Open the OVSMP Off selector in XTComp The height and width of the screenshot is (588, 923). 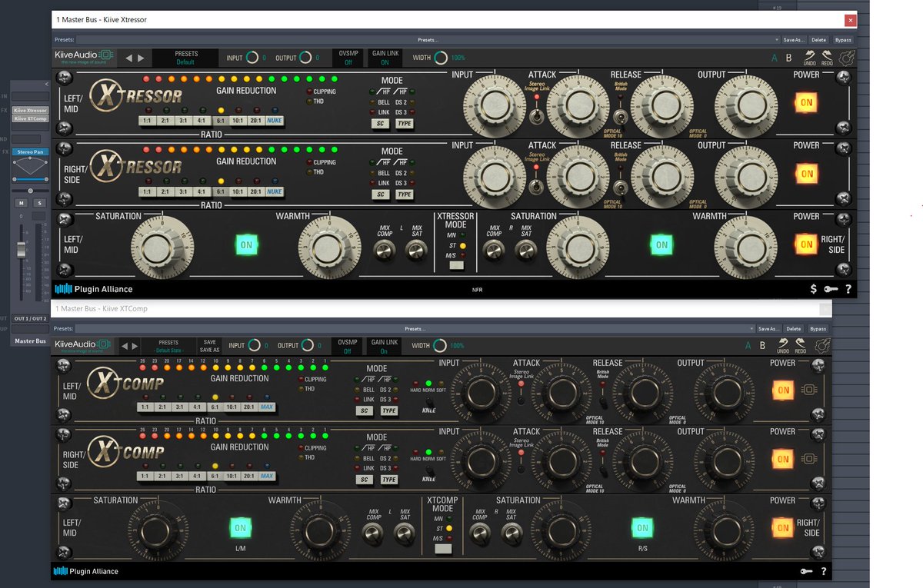tap(348, 346)
